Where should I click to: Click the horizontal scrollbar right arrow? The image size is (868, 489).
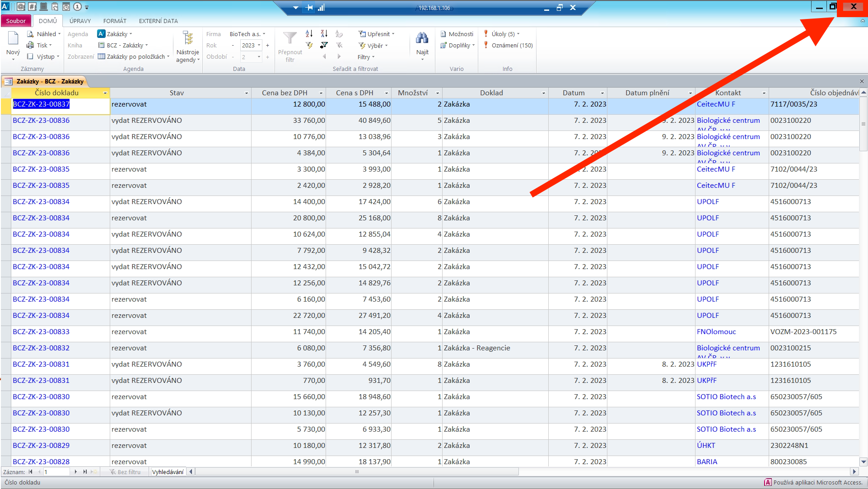point(854,472)
